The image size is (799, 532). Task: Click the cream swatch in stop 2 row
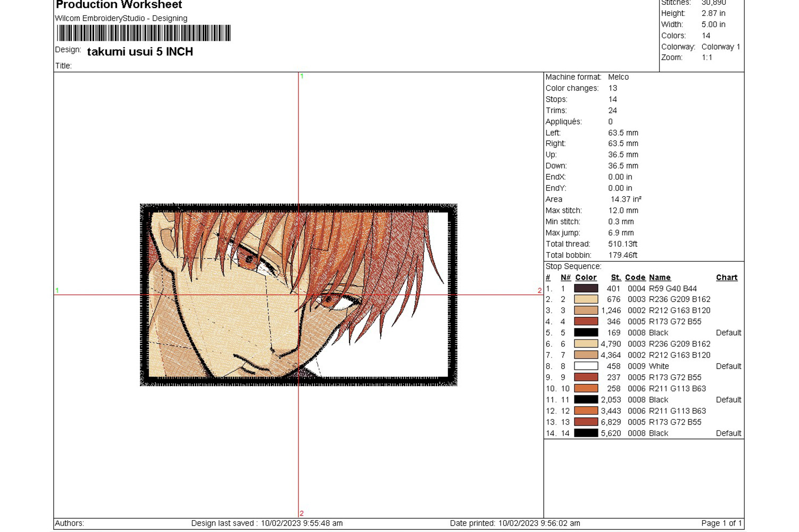[x=586, y=300]
